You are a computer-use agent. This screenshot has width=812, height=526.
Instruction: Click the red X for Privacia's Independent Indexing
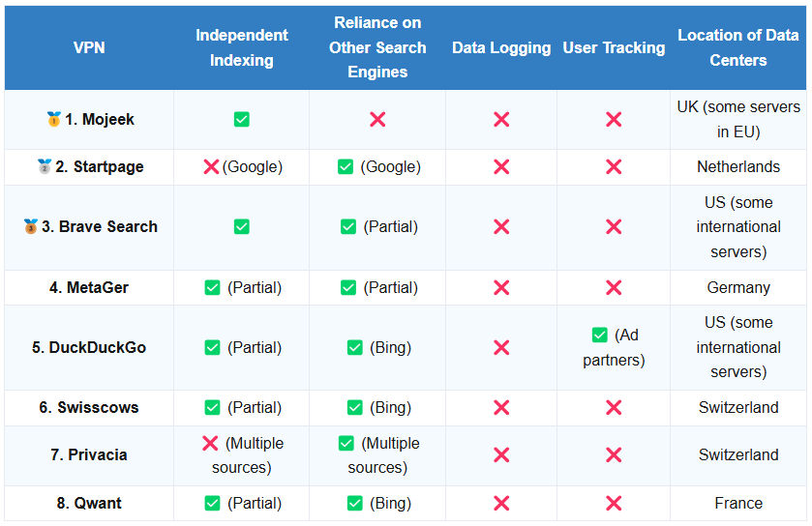210,443
